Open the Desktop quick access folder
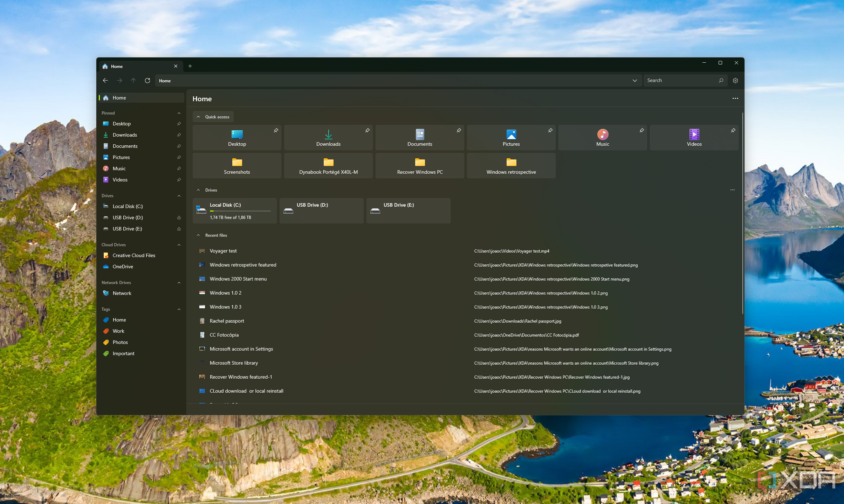Screen dimensions: 844x504 coord(237,137)
